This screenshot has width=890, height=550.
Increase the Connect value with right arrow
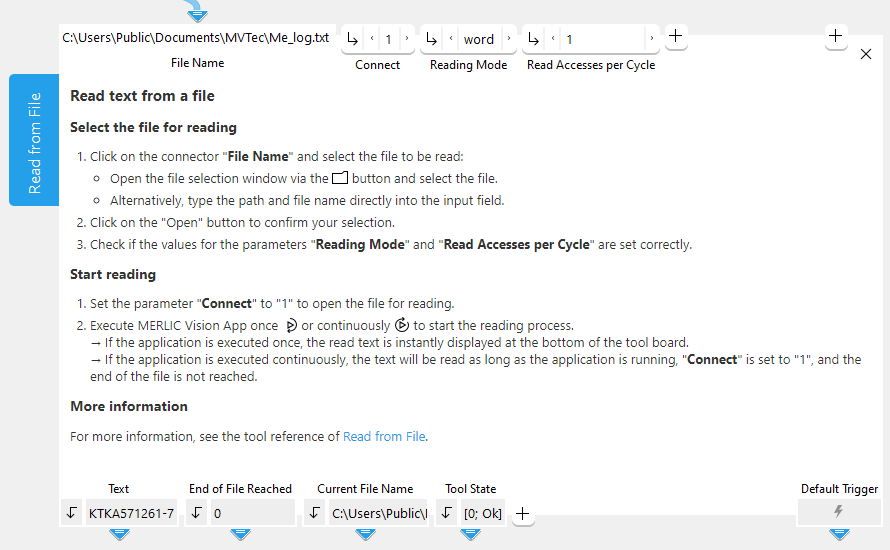406,39
